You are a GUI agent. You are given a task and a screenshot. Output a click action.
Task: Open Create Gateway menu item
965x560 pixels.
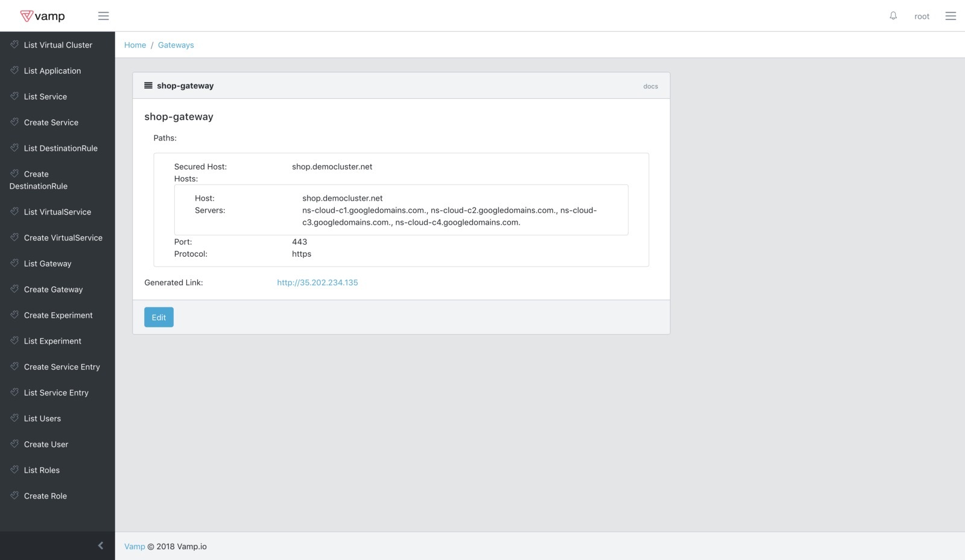point(57,290)
